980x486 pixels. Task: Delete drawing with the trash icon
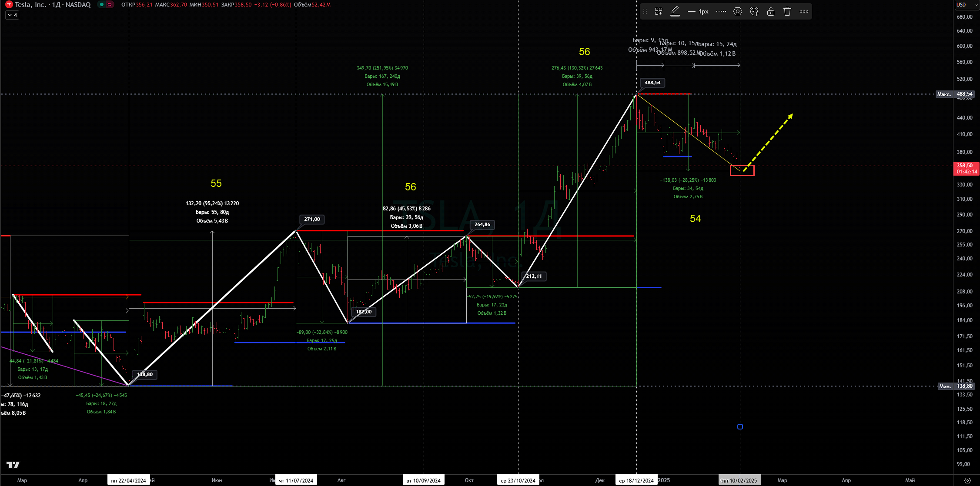[x=787, y=11]
